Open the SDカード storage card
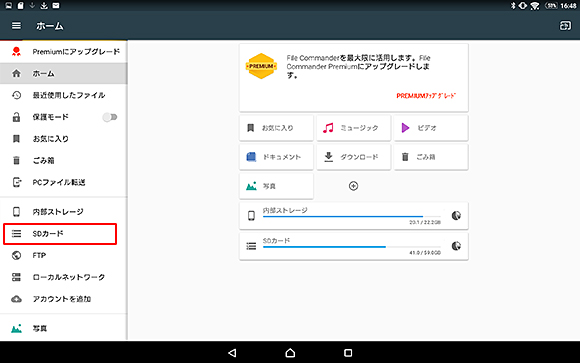580x363 pixels. pyautogui.click(x=354, y=246)
